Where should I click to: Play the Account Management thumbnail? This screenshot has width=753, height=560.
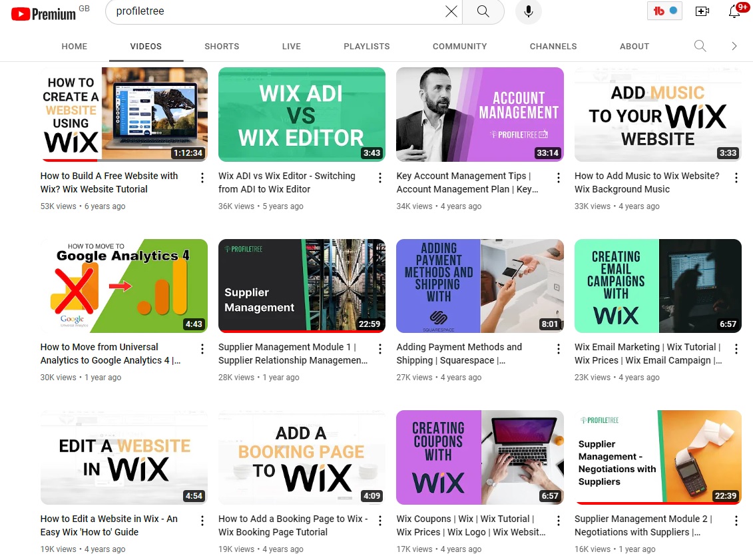(x=480, y=115)
